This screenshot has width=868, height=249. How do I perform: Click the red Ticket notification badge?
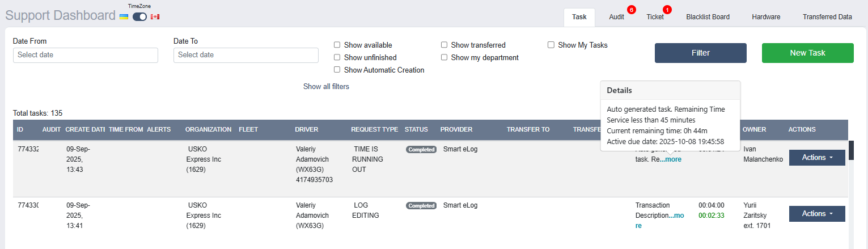[x=667, y=10]
